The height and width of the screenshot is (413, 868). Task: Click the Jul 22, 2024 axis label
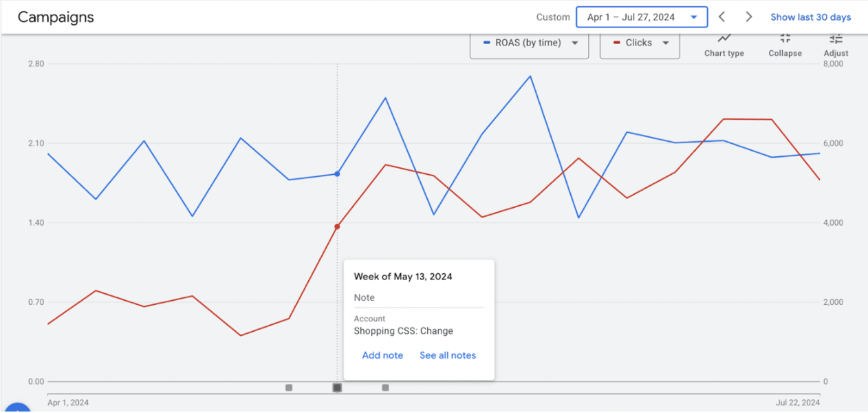click(x=799, y=403)
